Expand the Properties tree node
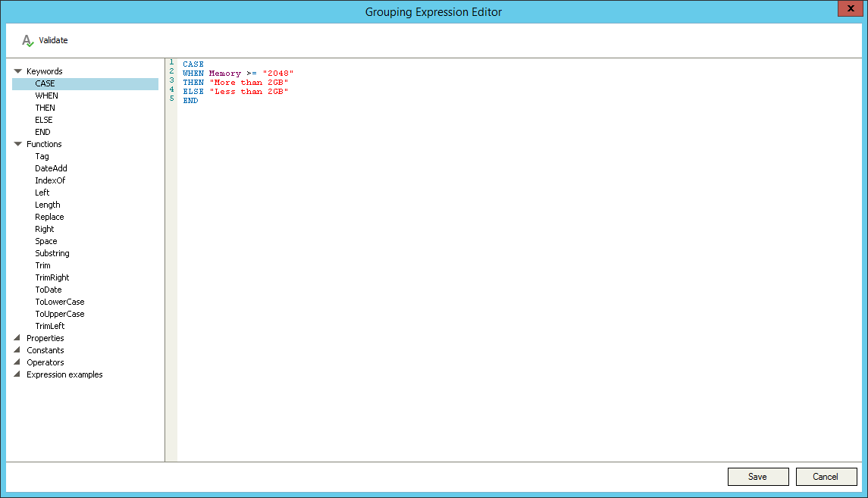Viewport: 868px width, 498px height. (x=17, y=337)
